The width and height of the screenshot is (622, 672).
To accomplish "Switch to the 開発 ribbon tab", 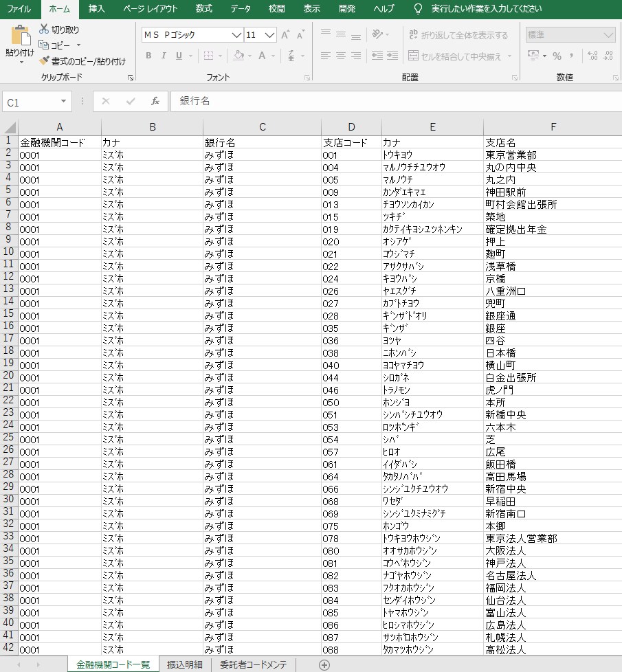I will click(x=347, y=9).
